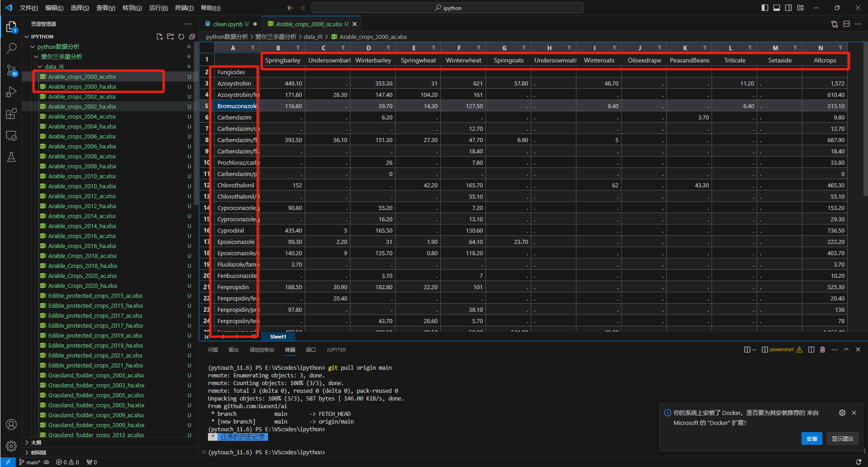Toggle secondary side bar visibility
The image size is (868, 467).
788,8
